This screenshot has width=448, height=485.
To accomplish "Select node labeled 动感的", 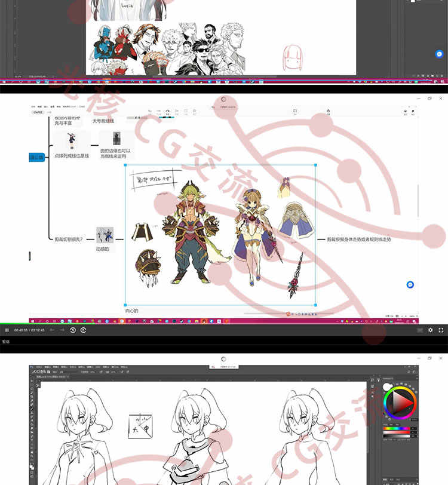I will point(102,249).
